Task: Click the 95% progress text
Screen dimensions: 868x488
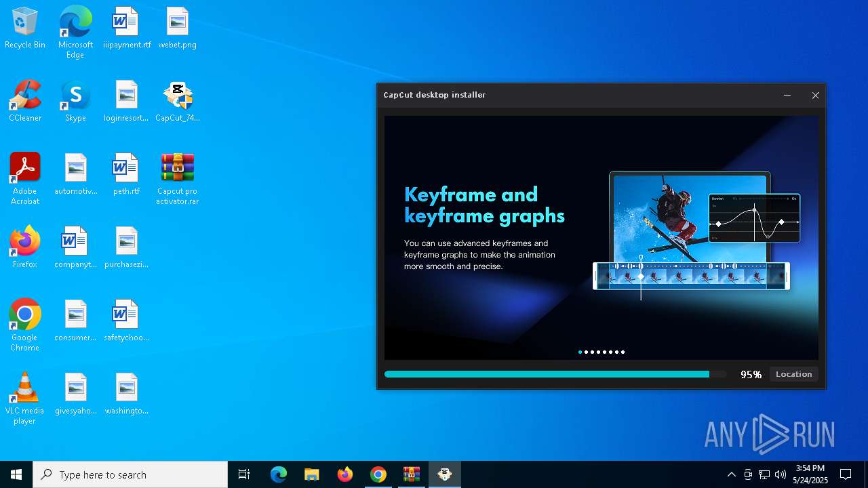Action: point(751,374)
